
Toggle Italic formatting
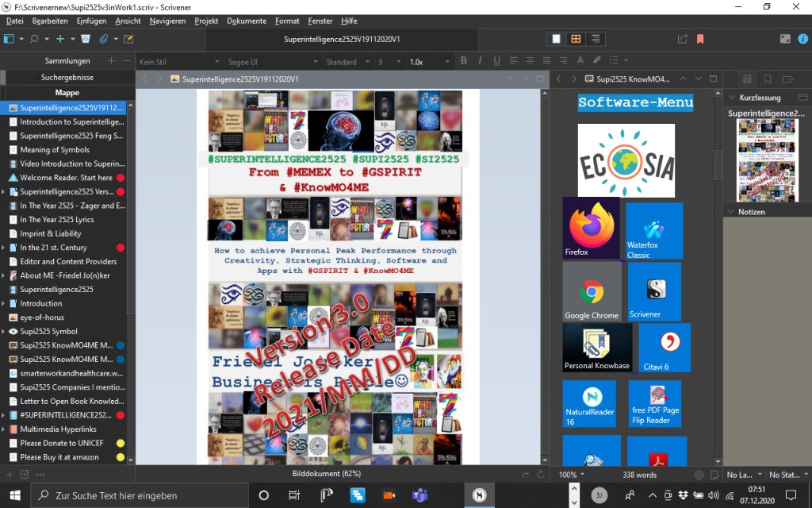481,61
